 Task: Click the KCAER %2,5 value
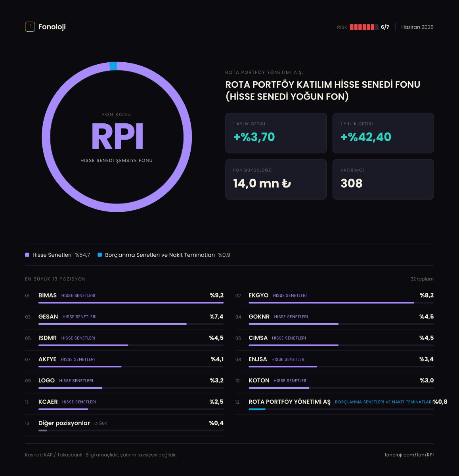click(x=216, y=402)
